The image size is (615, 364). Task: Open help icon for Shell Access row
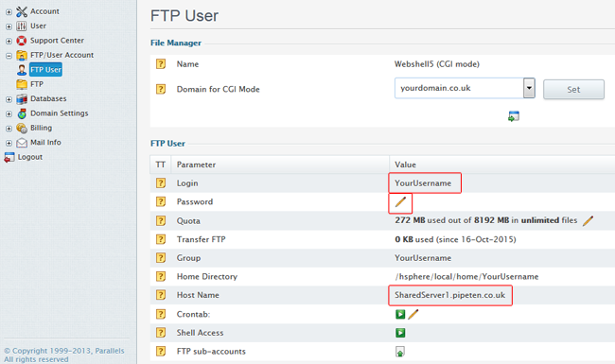click(x=161, y=333)
